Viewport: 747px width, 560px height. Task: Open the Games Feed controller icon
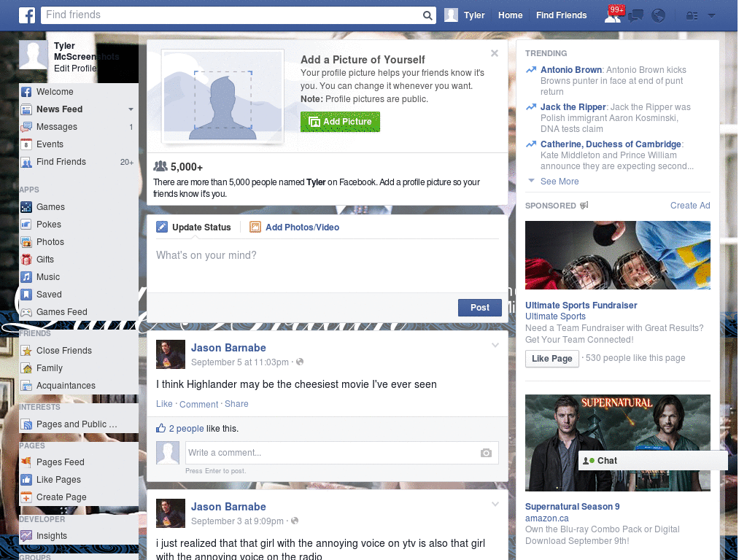click(x=26, y=312)
